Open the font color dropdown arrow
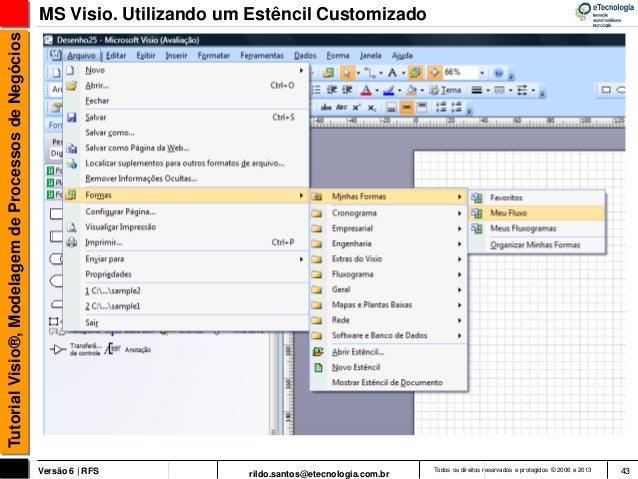638x479 pixels. (x=377, y=91)
